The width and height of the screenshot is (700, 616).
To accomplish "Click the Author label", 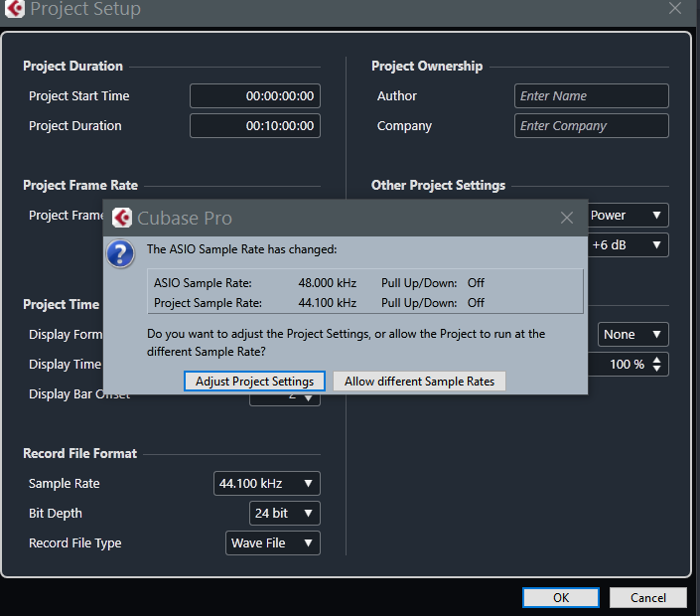I will point(397,96).
